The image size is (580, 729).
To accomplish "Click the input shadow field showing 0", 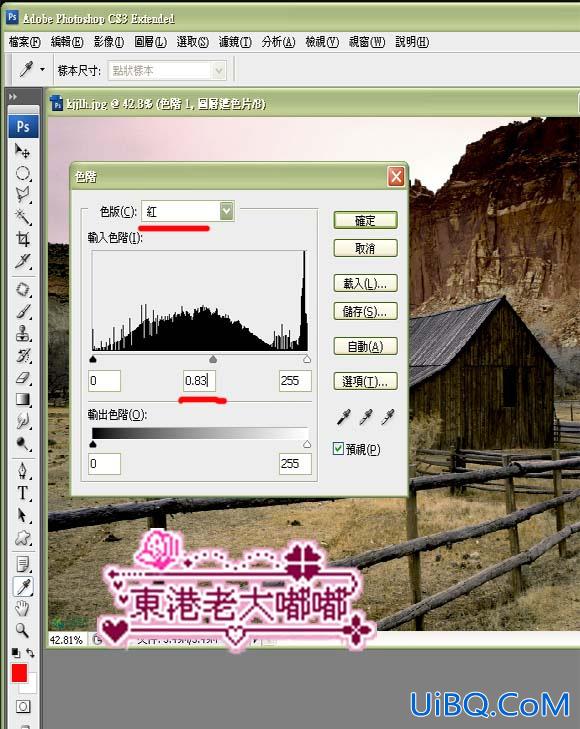I will pyautogui.click(x=105, y=381).
